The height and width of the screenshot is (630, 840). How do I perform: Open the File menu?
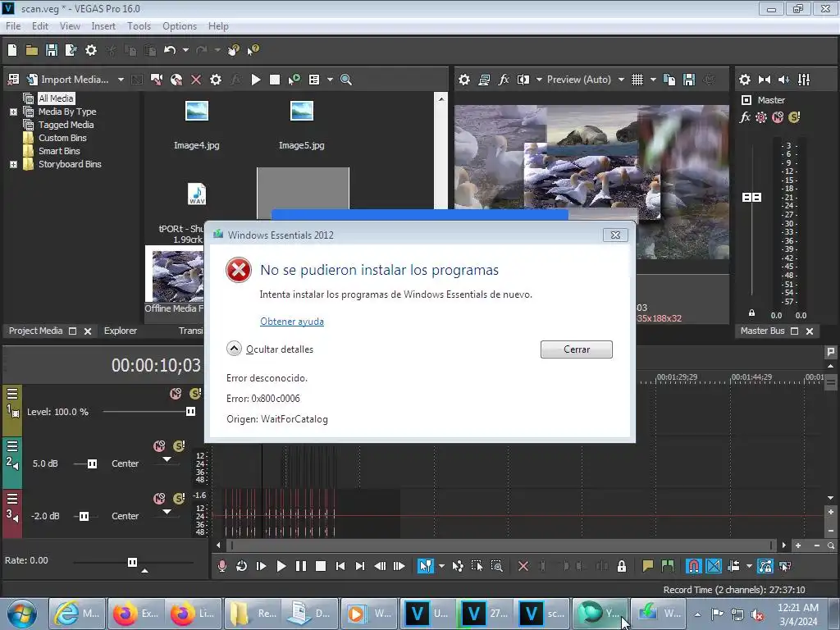13,26
